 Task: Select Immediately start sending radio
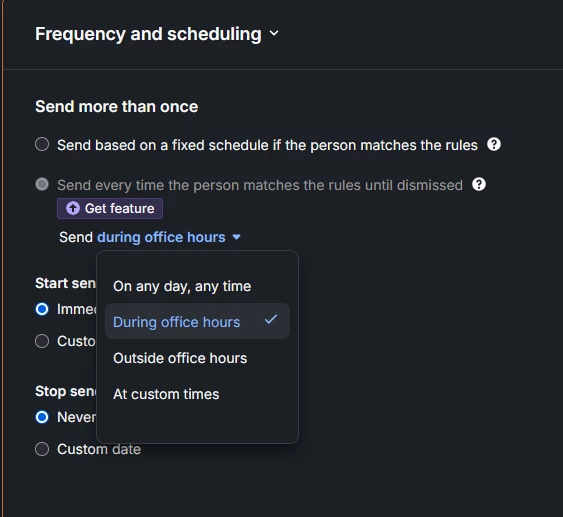42,309
